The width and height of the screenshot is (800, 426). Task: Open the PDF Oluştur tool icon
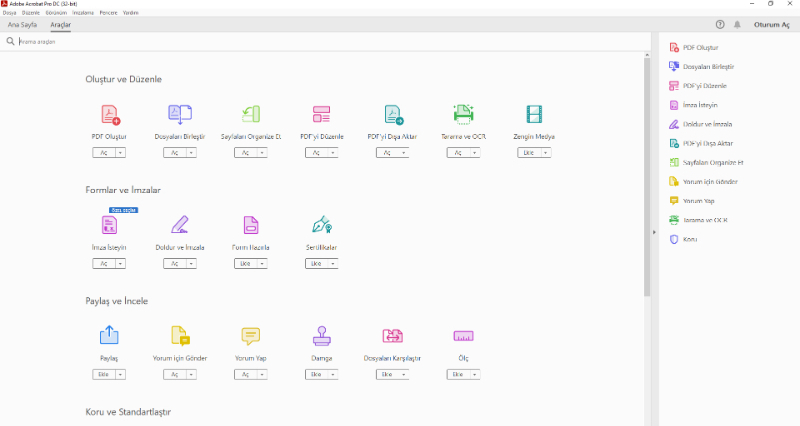[110, 115]
